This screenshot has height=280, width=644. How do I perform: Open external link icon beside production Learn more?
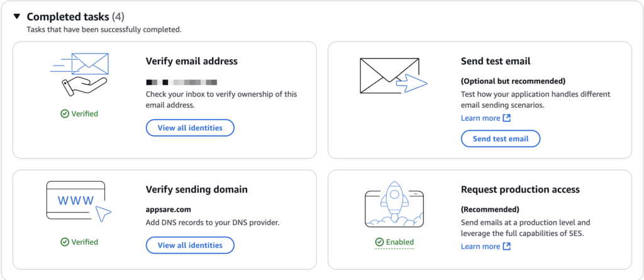(x=507, y=246)
